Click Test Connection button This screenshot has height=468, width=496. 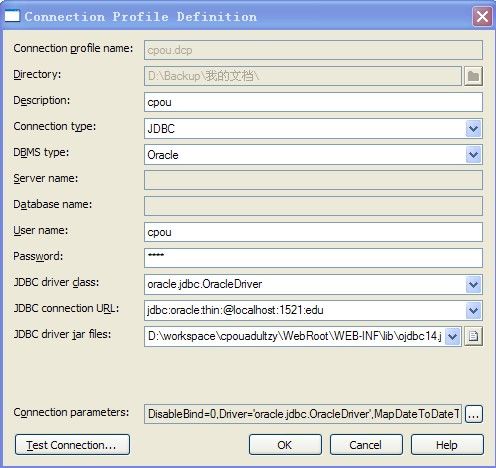pos(72,444)
